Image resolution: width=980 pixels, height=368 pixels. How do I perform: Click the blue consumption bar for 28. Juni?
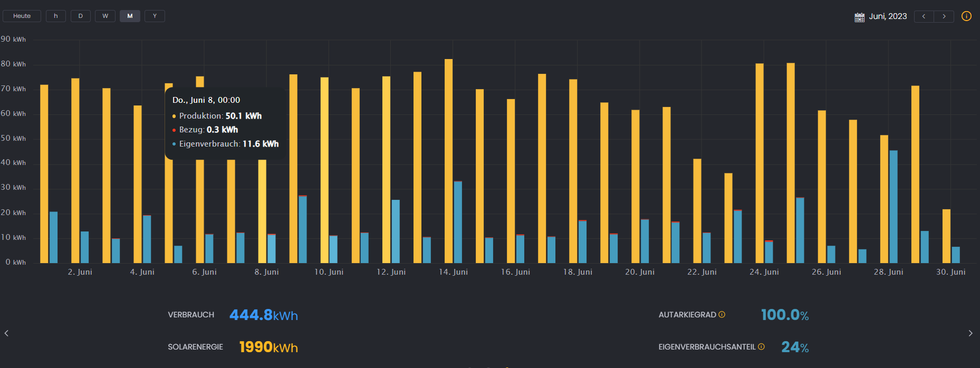pyautogui.click(x=893, y=207)
